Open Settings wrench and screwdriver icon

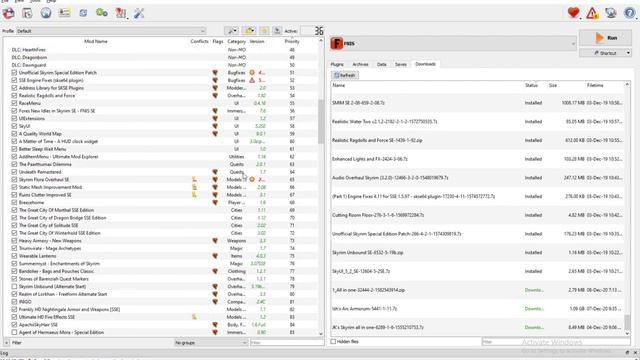[x=139, y=13]
